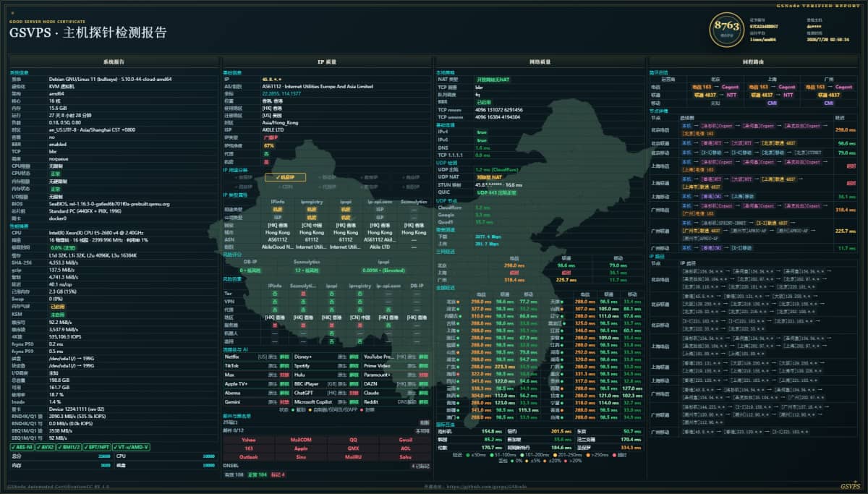Viewport: 868px width, 494px height.
Task: Click the Gmail mail port cell
Action: coord(404,439)
